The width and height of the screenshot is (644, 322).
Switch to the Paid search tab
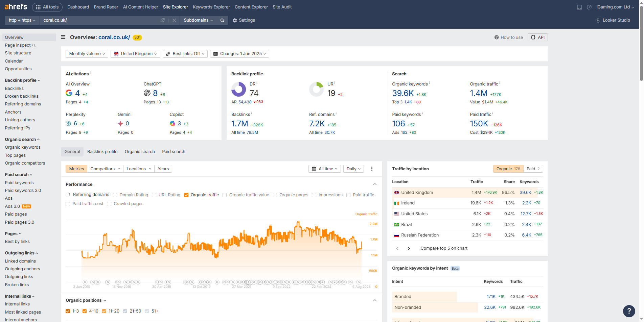point(174,152)
